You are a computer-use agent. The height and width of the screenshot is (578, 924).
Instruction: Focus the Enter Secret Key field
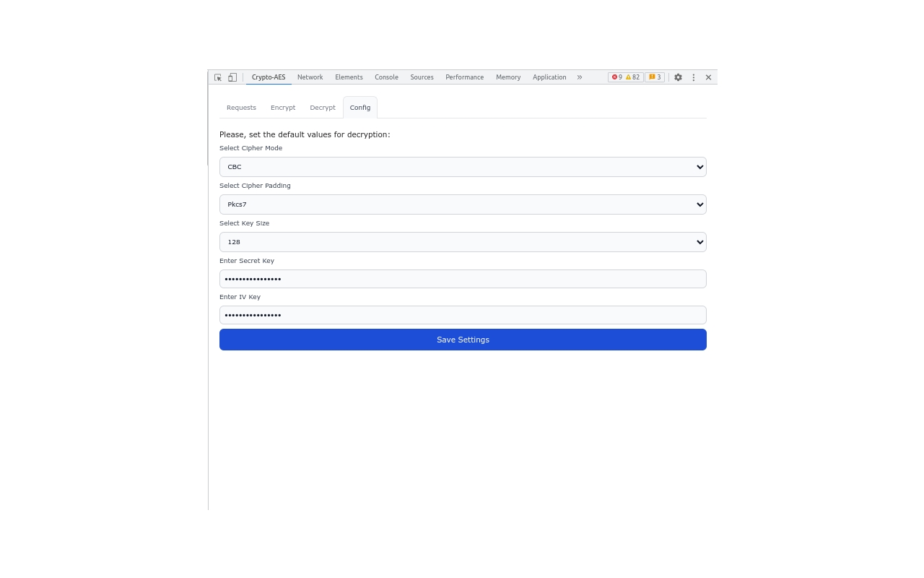[x=463, y=279]
